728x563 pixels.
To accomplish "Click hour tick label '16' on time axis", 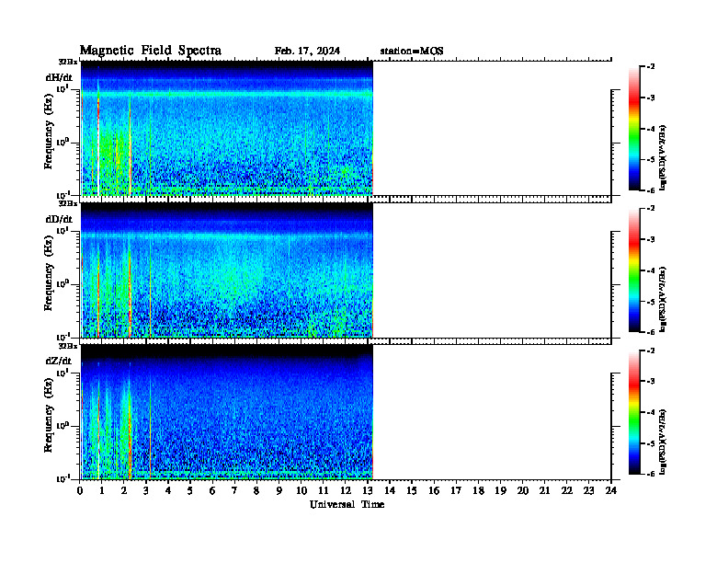I will pyautogui.click(x=434, y=491).
